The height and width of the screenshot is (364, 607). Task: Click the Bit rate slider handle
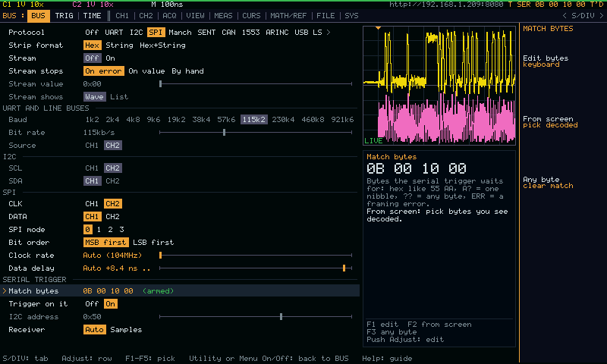click(x=224, y=132)
